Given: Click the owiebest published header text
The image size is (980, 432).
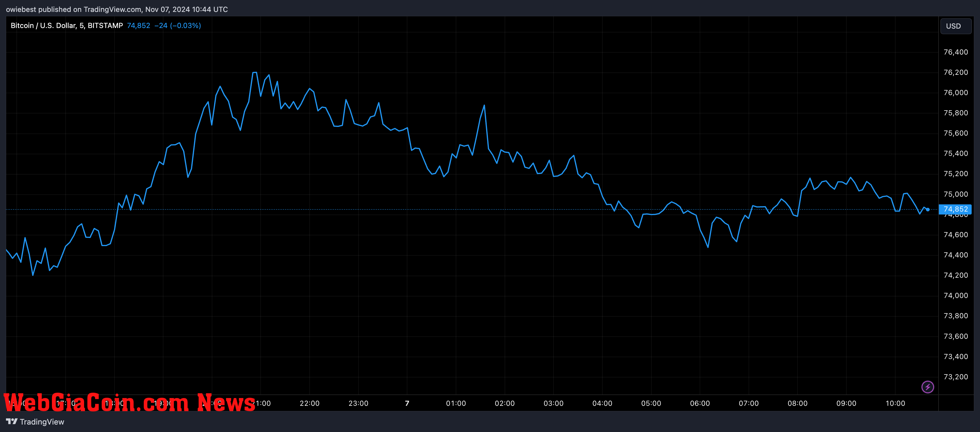Looking at the screenshot, I should [117, 10].
